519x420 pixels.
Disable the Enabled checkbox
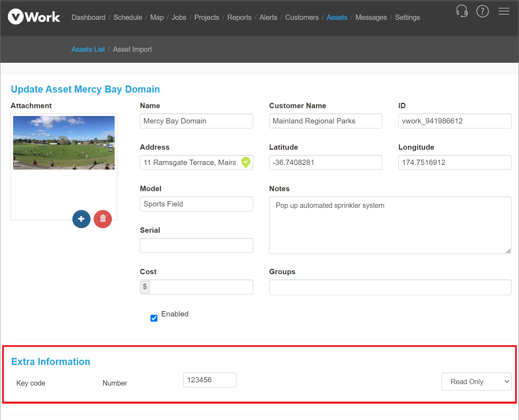pyautogui.click(x=154, y=318)
